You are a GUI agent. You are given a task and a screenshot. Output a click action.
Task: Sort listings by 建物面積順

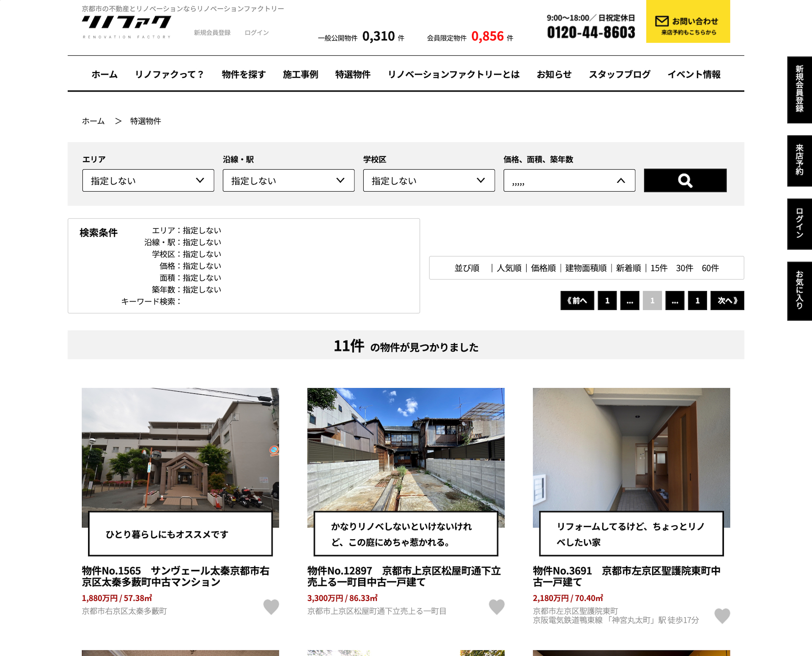586,268
